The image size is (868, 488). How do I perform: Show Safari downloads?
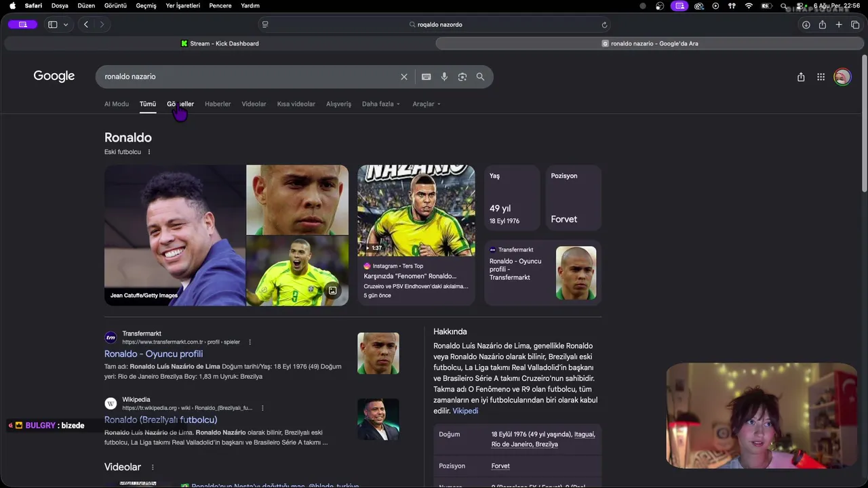(806, 24)
